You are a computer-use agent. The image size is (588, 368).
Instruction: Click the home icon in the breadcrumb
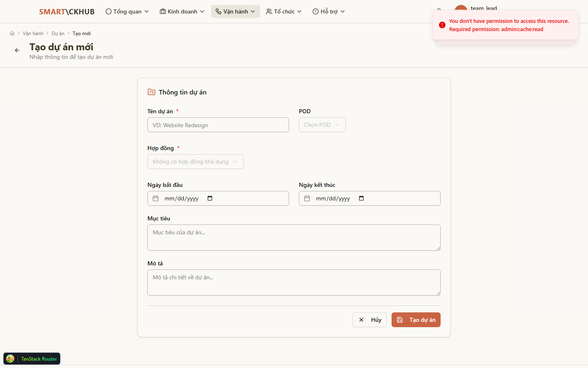(12, 34)
